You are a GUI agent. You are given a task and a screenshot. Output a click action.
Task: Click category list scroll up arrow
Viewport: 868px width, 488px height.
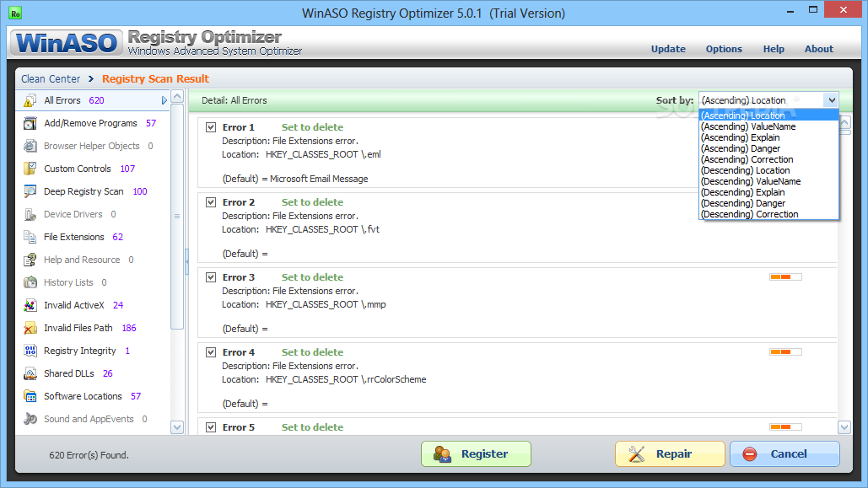pos(177,97)
